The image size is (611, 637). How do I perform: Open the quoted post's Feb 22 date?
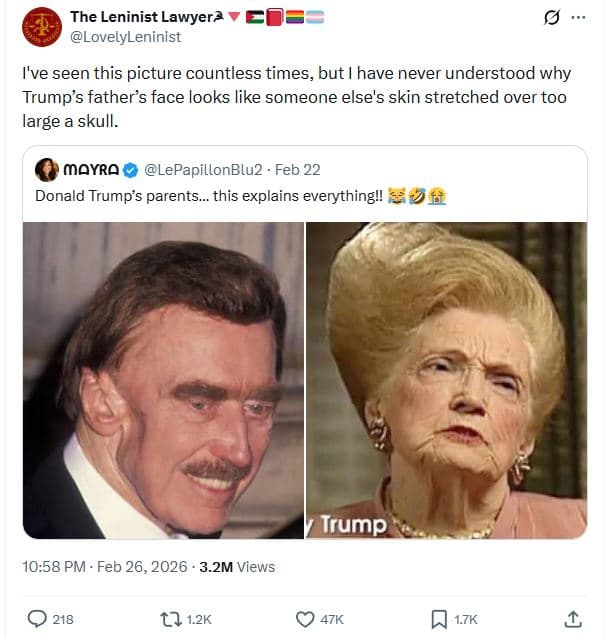pyautogui.click(x=299, y=170)
